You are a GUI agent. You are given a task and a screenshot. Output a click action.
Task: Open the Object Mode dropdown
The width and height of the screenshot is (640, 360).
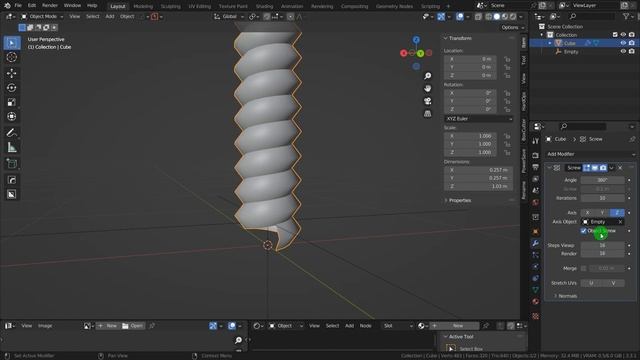tap(42, 17)
